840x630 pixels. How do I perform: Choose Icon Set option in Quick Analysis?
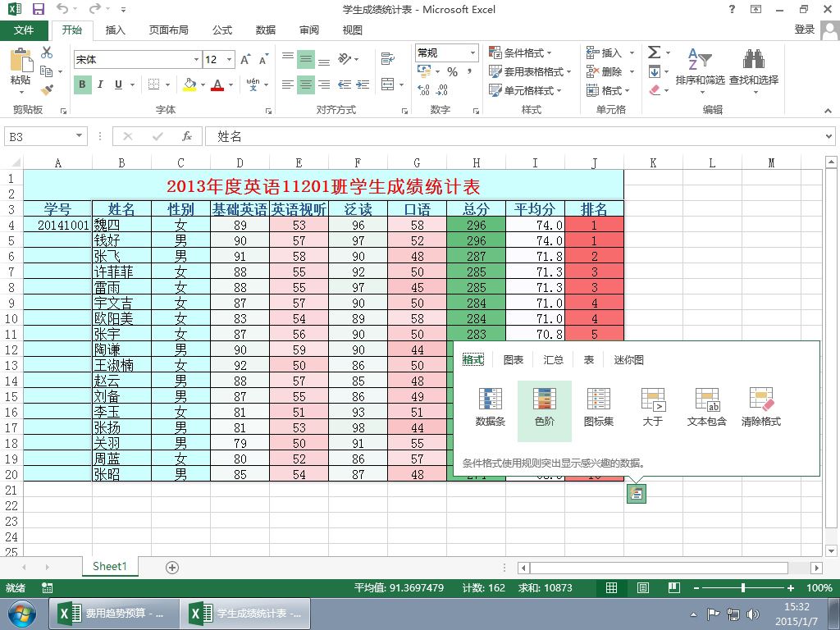(x=598, y=408)
